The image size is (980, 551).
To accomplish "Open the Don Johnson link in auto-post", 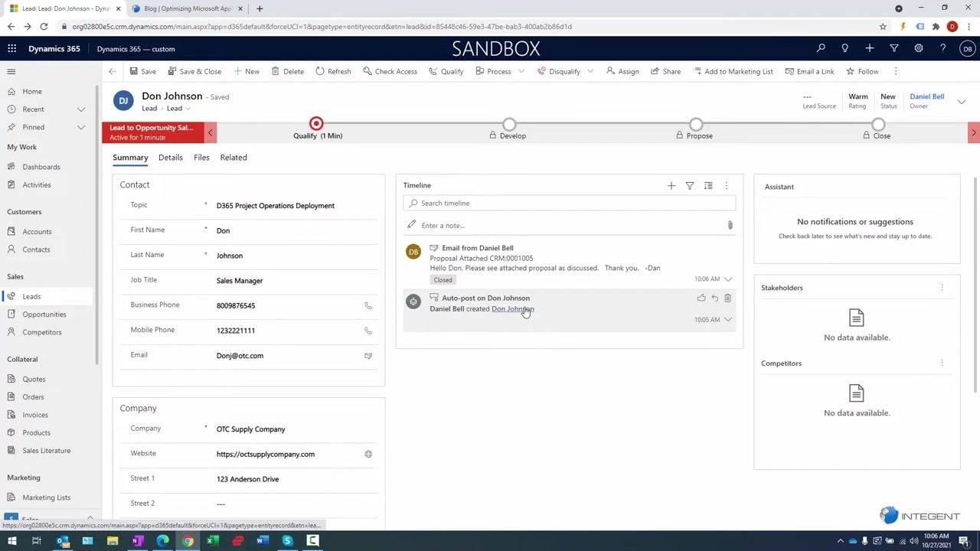I will coord(513,309).
